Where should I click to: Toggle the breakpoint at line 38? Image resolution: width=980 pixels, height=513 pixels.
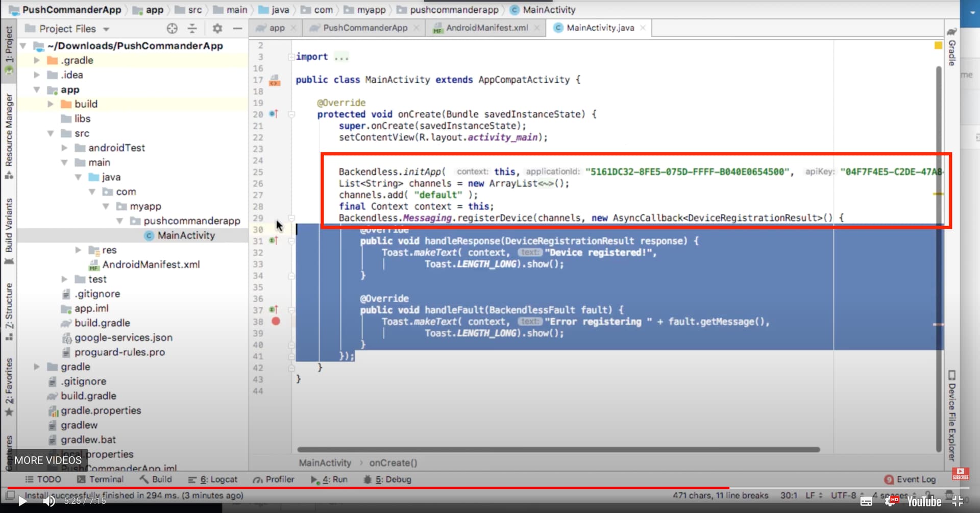click(x=276, y=321)
